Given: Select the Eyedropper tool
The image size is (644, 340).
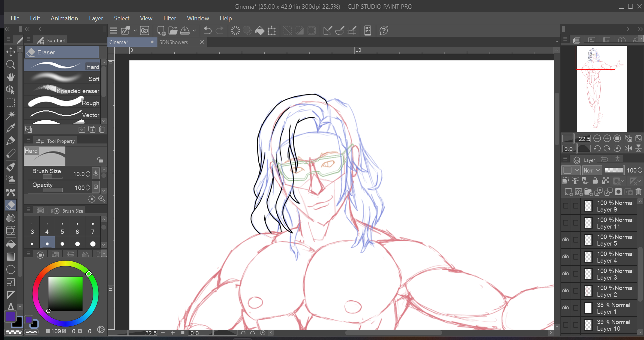Looking at the screenshot, I should click(11, 128).
